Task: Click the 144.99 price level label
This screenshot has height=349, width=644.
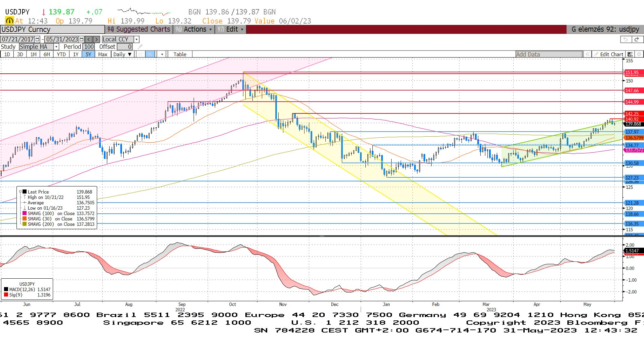Action: tap(634, 102)
